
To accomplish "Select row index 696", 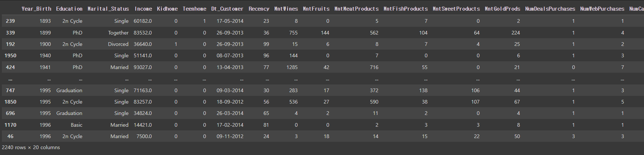I will (10, 113).
